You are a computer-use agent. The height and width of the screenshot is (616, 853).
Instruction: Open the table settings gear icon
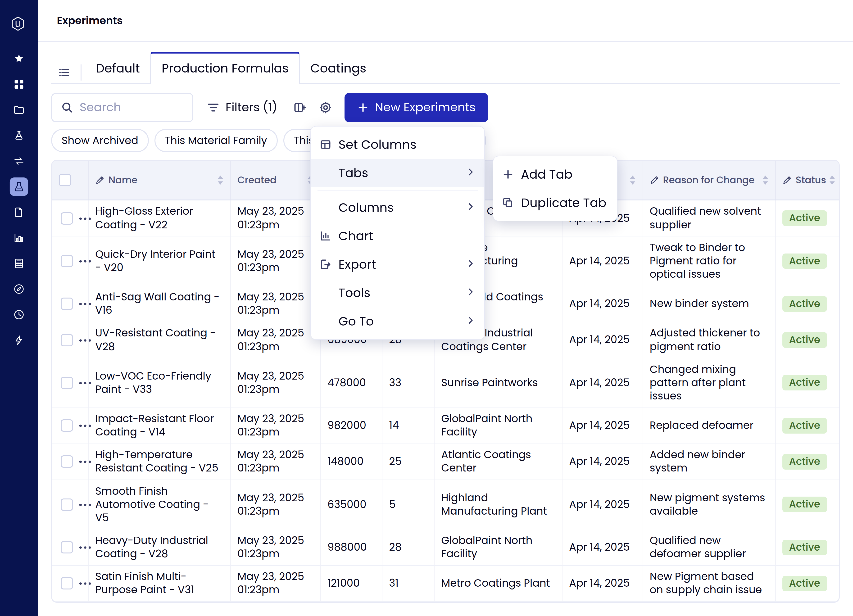click(x=325, y=108)
